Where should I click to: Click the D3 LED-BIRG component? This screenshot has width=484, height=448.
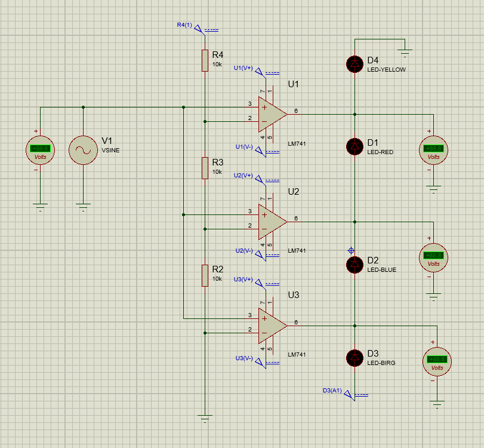(x=355, y=357)
